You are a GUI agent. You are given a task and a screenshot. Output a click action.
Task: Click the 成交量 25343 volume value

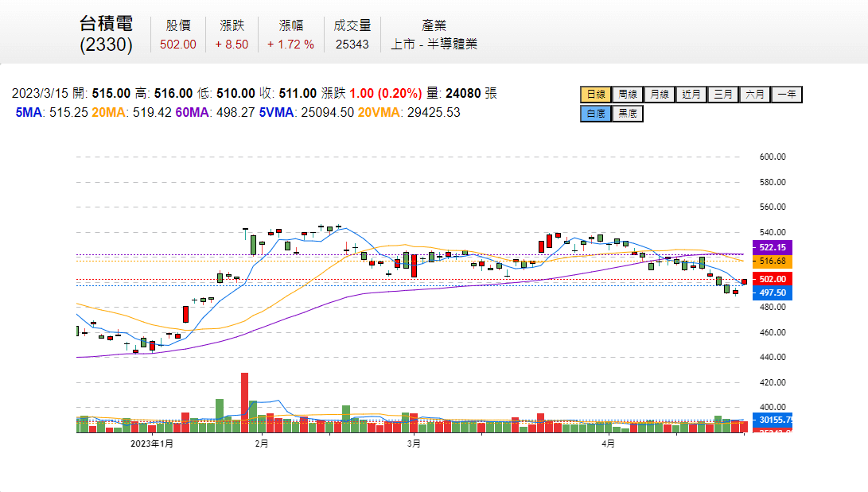pyautogui.click(x=352, y=45)
